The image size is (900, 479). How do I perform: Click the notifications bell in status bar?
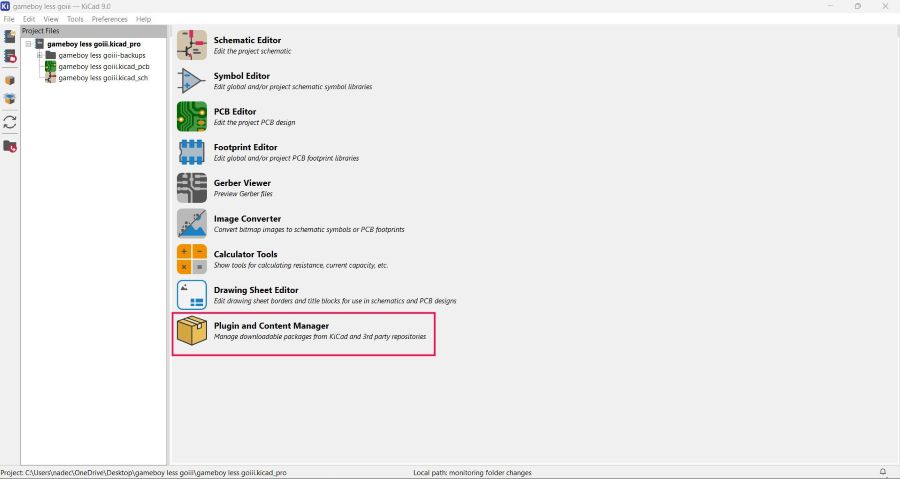(883, 472)
